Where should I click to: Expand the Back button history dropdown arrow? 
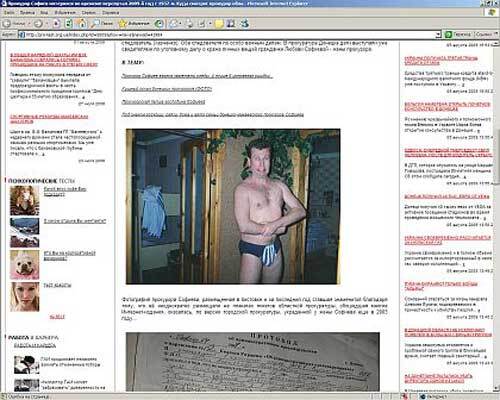(29, 24)
